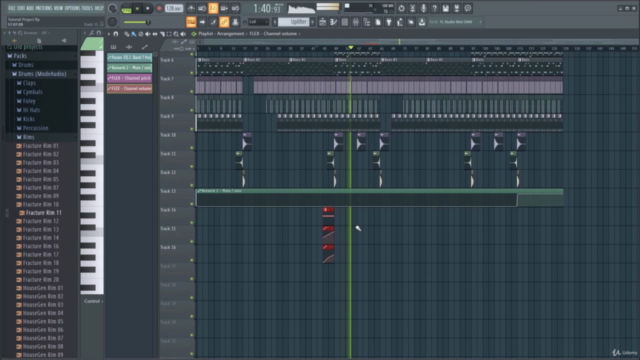Open the ADD menu
The width and height of the screenshot is (640, 360).
30,8
